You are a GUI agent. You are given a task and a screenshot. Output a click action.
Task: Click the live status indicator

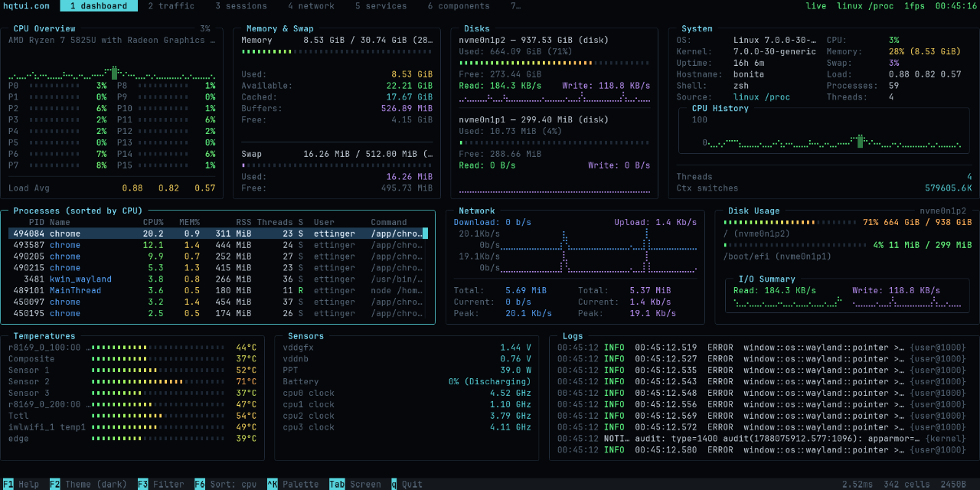(816, 6)
